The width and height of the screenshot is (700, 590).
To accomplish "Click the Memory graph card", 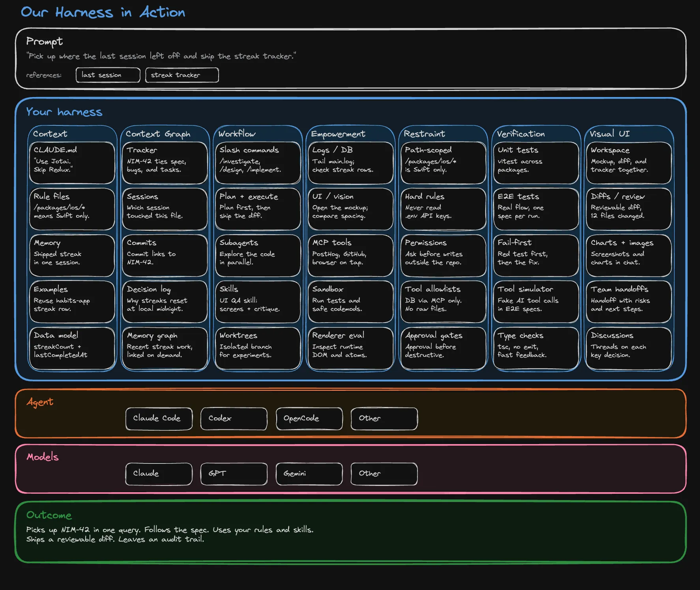I will 165,348.
